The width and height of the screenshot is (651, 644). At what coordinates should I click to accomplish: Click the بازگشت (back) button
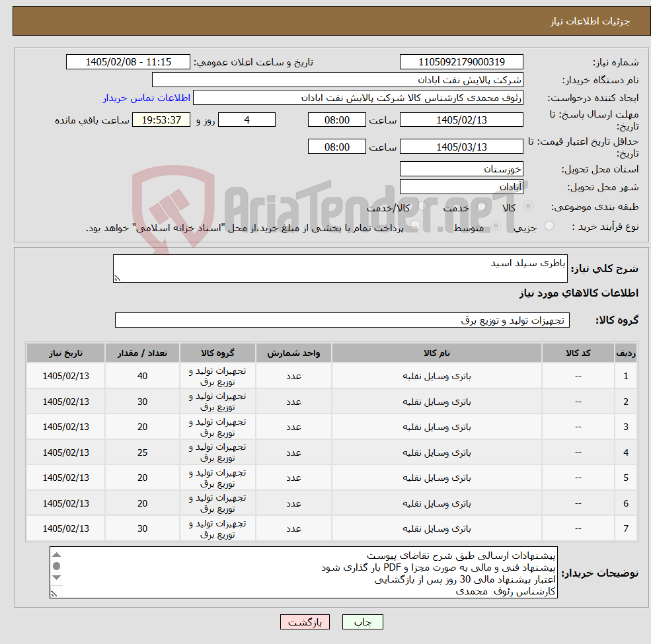(305, 622)
